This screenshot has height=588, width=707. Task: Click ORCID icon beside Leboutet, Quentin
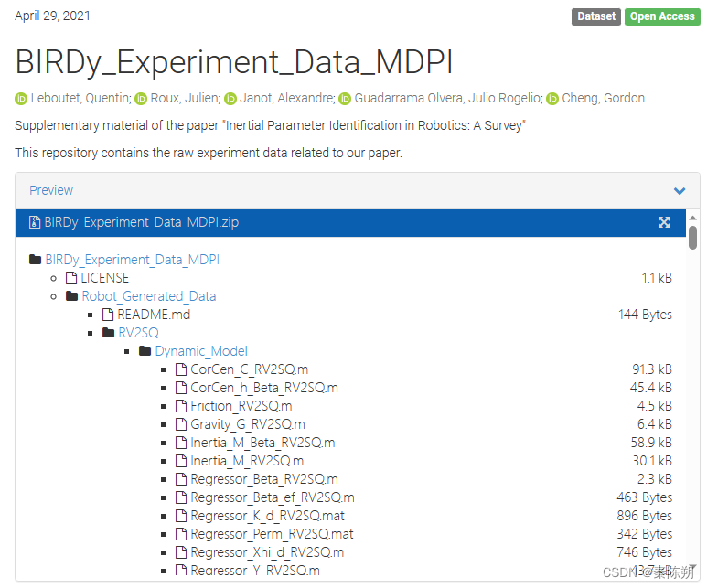point(21,98)
